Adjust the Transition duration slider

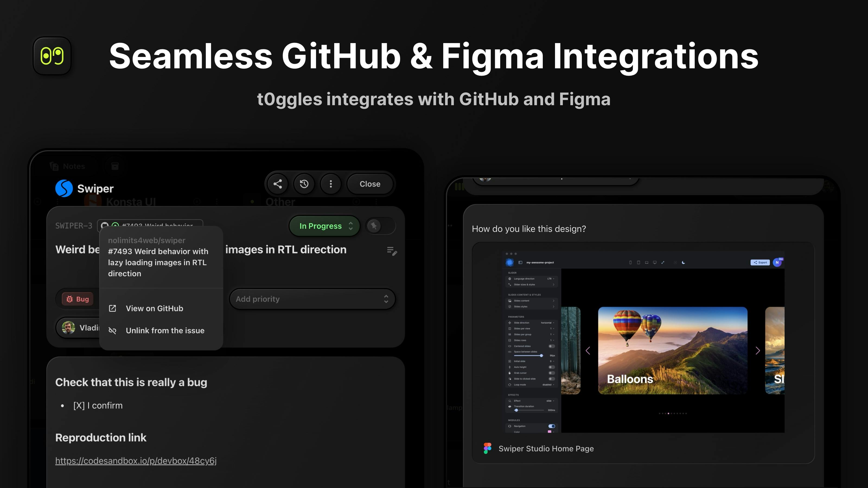[529, 410]
